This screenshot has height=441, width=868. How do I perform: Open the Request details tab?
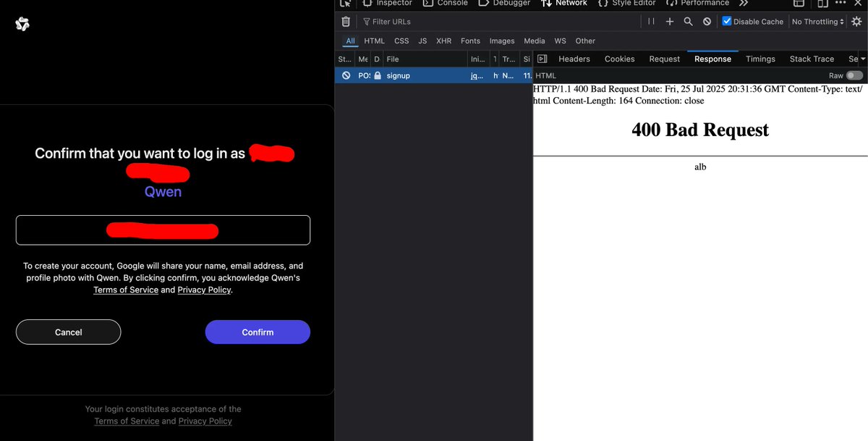click(x=665, y=59)
